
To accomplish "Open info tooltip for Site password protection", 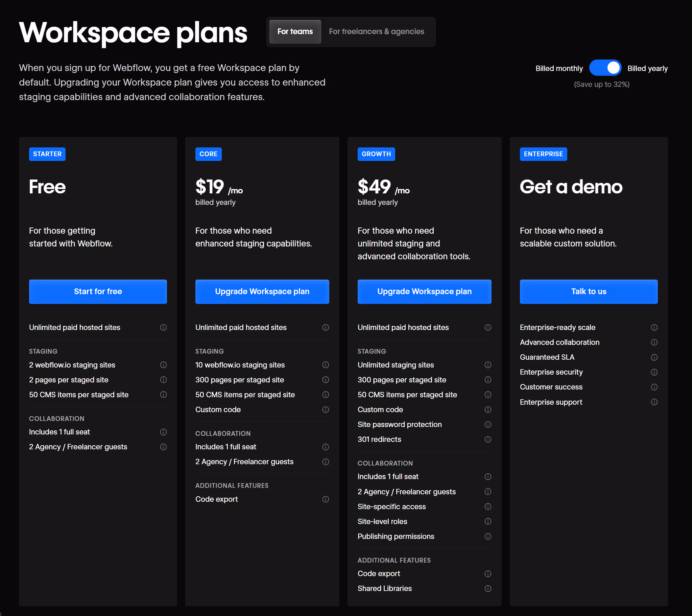I will point(487,424).
